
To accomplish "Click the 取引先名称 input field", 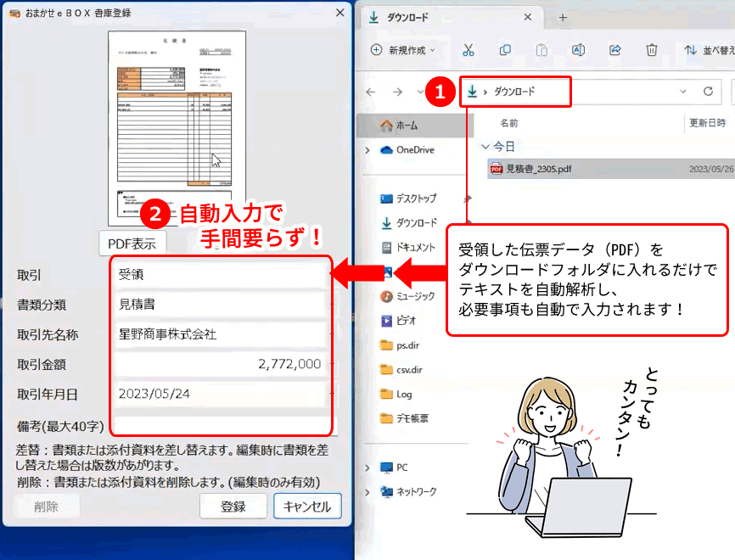I will 219,334.
